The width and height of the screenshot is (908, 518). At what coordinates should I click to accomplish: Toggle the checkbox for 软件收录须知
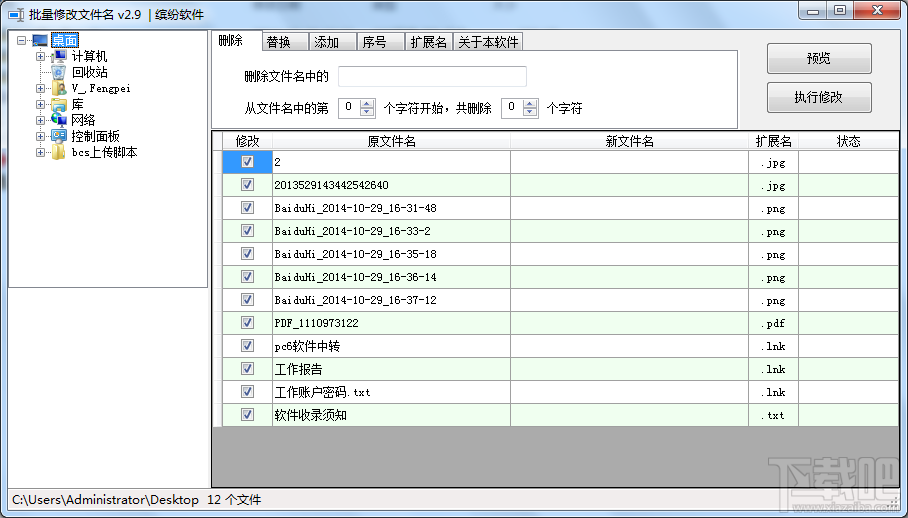coord(247,414)
